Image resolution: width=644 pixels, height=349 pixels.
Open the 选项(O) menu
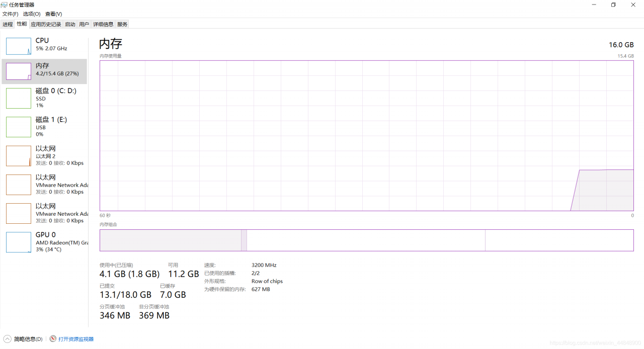32,14
